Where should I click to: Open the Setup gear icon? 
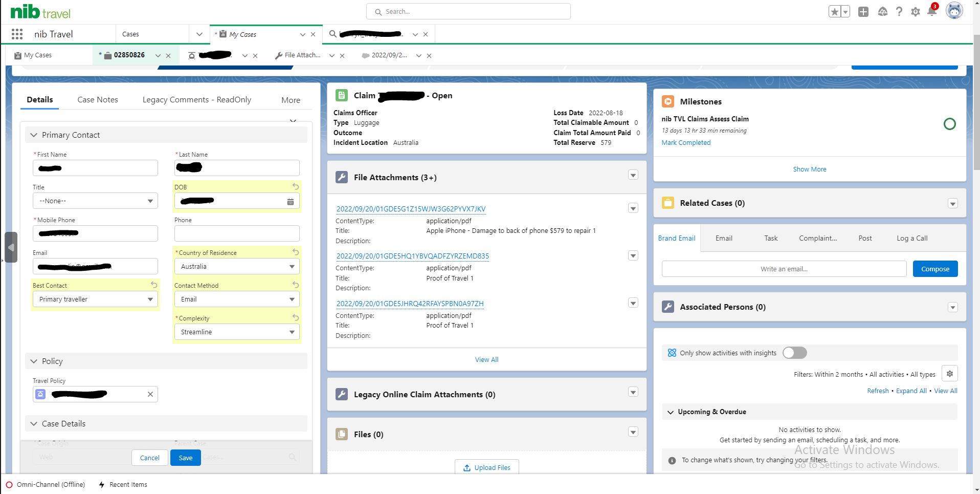click(916, 11)
